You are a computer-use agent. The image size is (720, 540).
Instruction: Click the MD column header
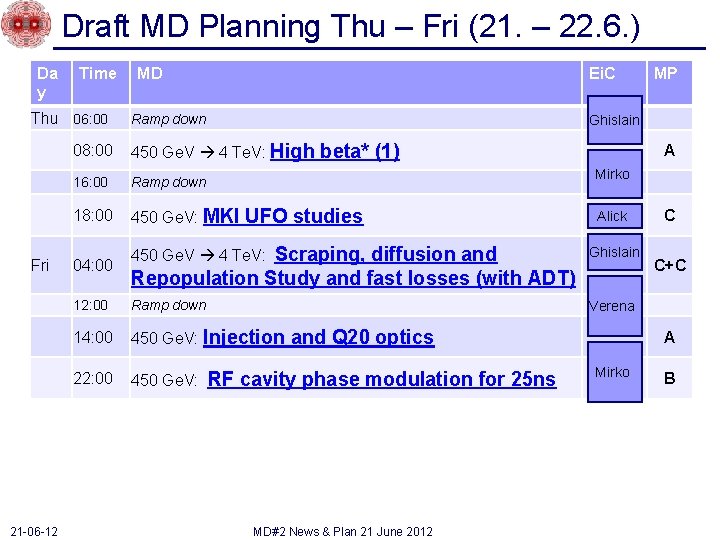pyautogui.click(x=150, y=73)
